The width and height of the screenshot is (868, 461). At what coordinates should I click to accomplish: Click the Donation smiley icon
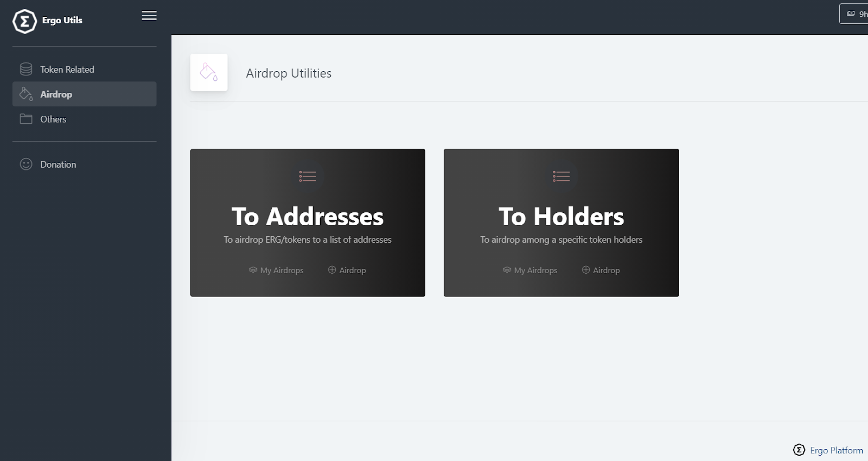pos(26,164)
